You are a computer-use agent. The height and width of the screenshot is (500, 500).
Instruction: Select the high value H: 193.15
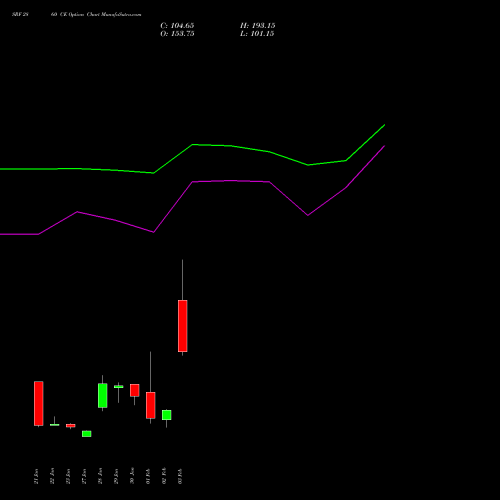257,26
